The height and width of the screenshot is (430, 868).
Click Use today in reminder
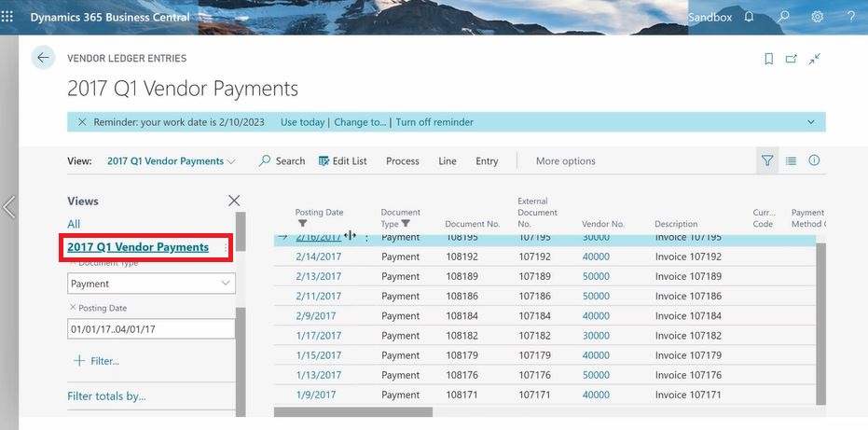pyautogui.click(x=302, y=122)
